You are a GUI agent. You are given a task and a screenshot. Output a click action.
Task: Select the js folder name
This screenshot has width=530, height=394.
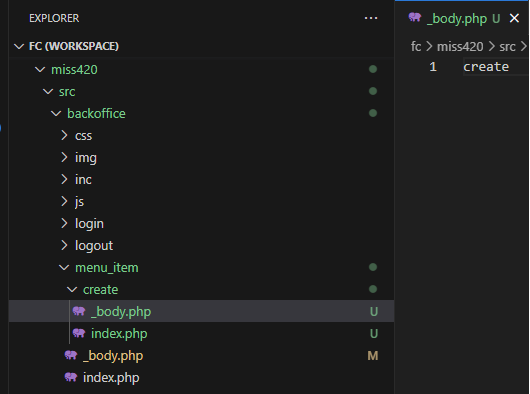coord(79,202)
